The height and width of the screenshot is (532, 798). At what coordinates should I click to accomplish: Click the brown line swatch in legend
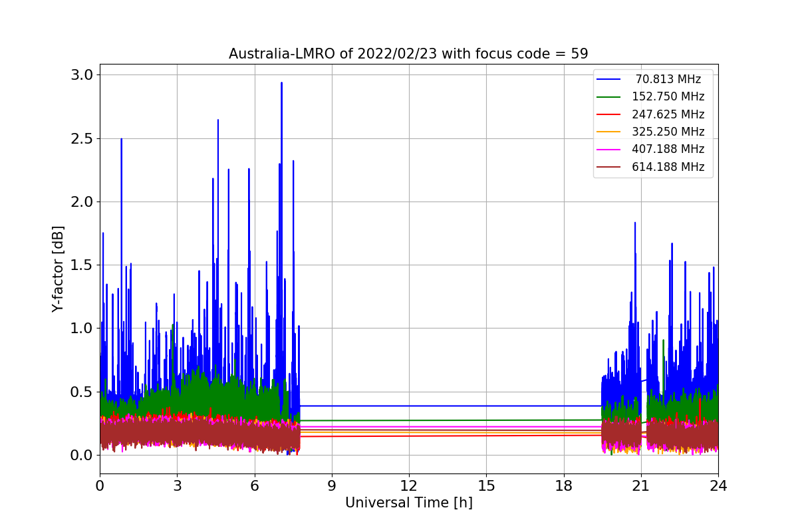point(608,167)
